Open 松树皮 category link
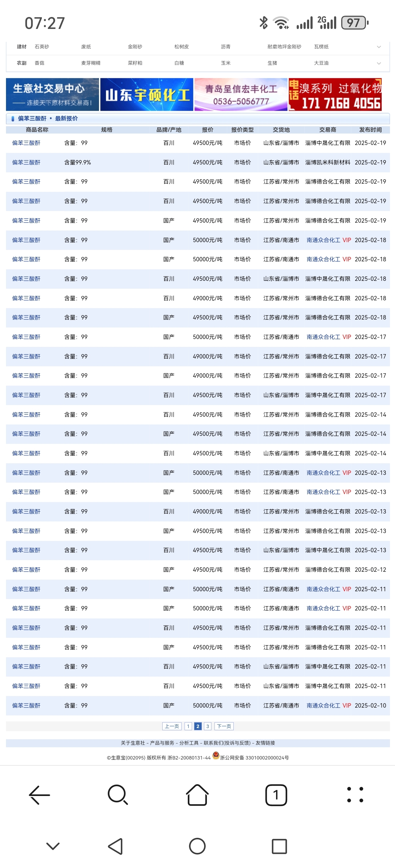The width and height of the screenshot is (395, 868). [x=181, y=47]
